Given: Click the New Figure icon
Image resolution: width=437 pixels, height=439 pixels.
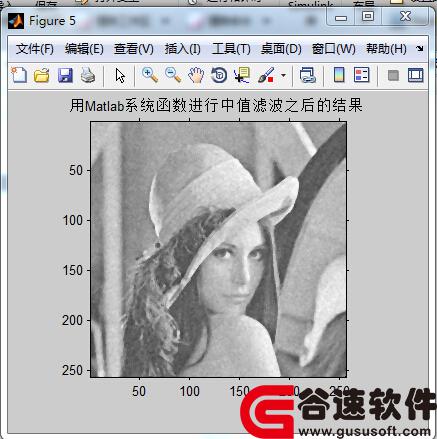Looking at the screenshot, I should pyautogui.click(x=19, y=75).
